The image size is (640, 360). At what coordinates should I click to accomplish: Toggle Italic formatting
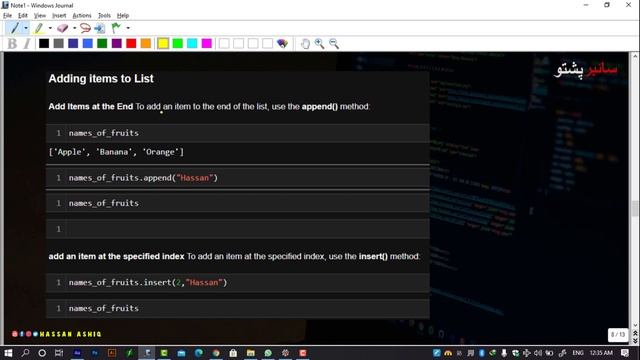[x=27, y=43]
